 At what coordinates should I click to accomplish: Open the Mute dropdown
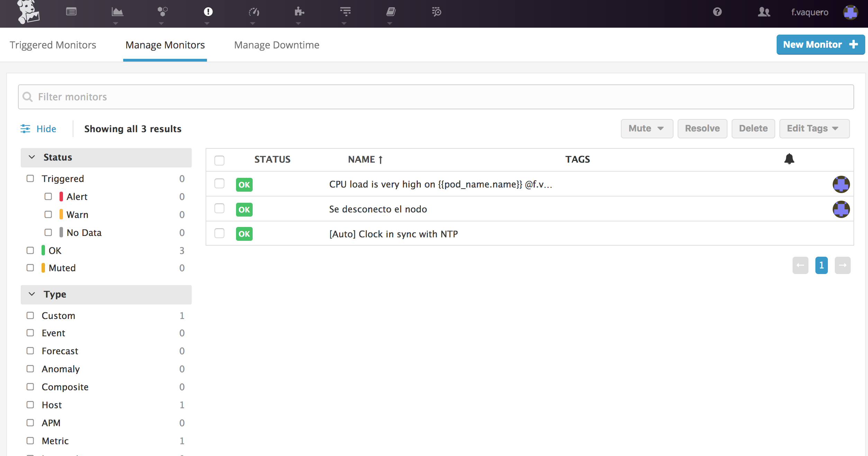tap(647, 129)
